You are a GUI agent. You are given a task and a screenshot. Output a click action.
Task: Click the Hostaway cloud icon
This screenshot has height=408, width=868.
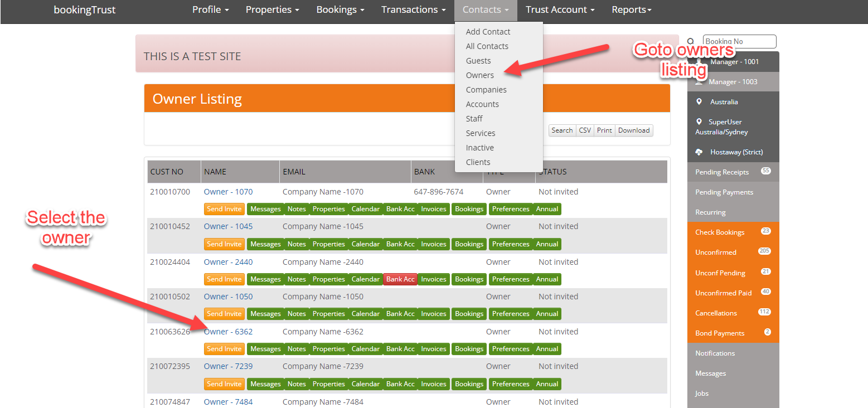pyautogui.click(x=699, y=152)
